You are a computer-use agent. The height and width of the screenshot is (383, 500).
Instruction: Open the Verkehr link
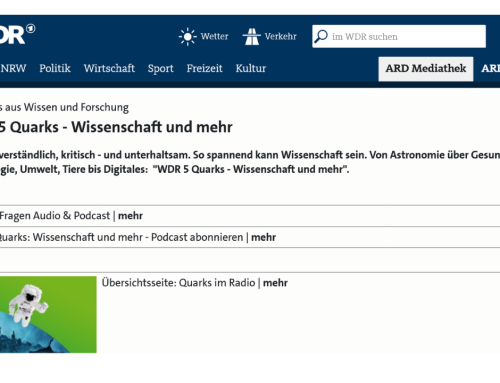[280, 36]
